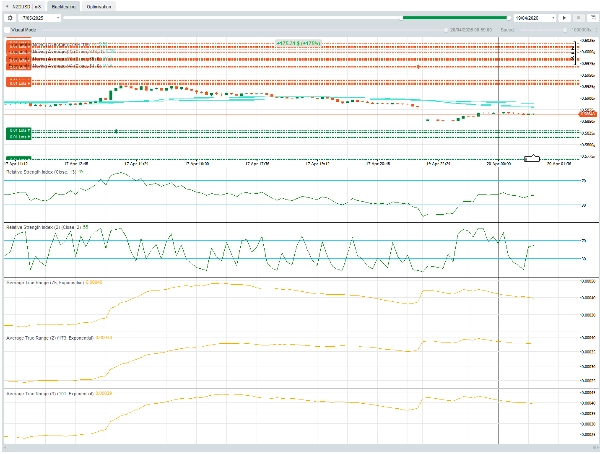Toggle the checkbox beside the date in second row
600x454 pixels.
click(446, 31)
